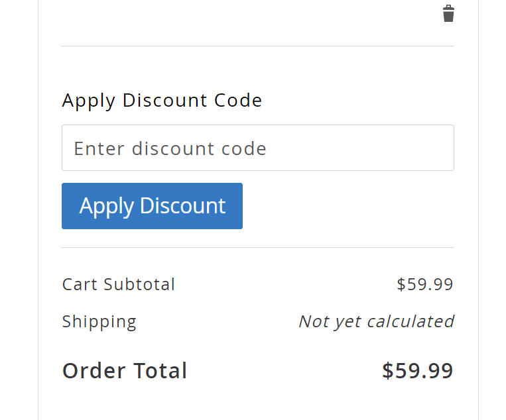Click the word Discount in the blue button

point(182,205)
